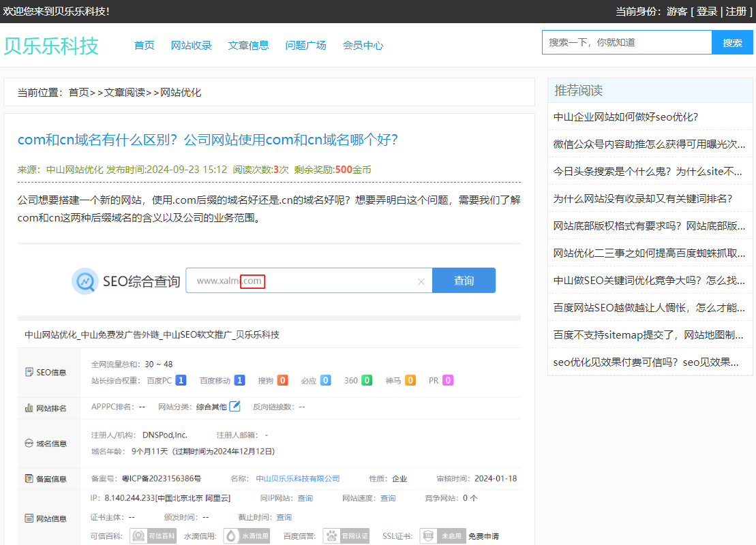This screenshot has height=545, width=756.
Task: Click the DNSPod,Inc. registrar text
Action: tap(165, 435)
